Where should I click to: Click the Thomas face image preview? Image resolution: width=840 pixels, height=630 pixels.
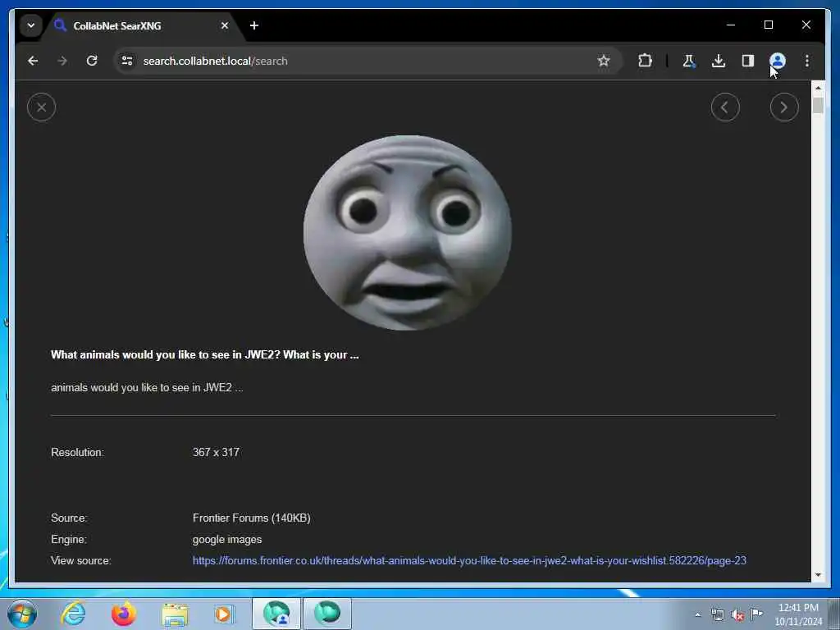click(x=407, y=232)
